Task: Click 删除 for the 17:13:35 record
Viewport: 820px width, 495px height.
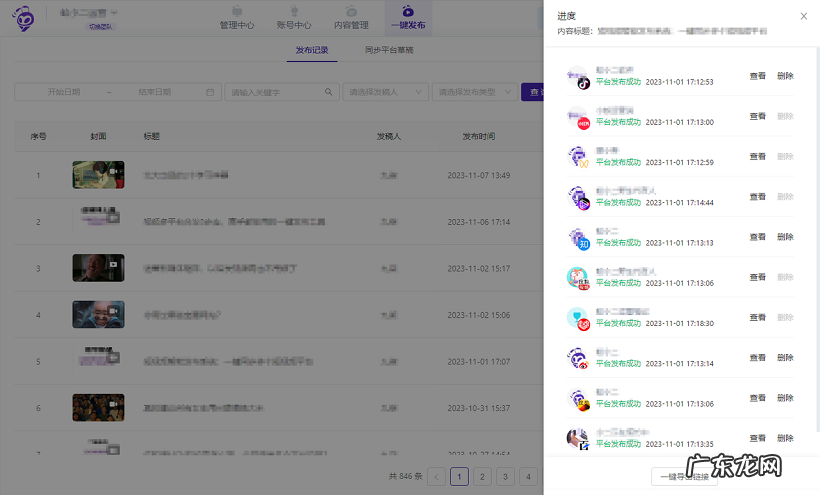Action: coord(785,438)
